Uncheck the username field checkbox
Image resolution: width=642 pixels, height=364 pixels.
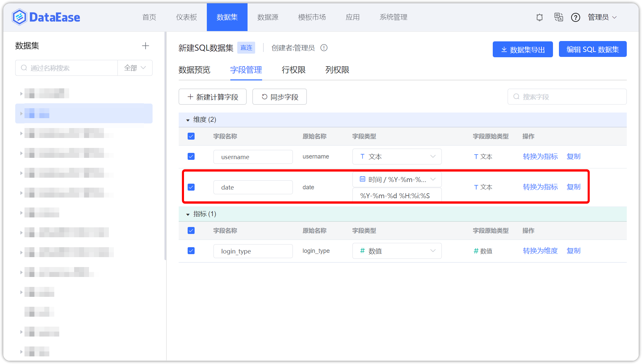[x=191, y=156]
